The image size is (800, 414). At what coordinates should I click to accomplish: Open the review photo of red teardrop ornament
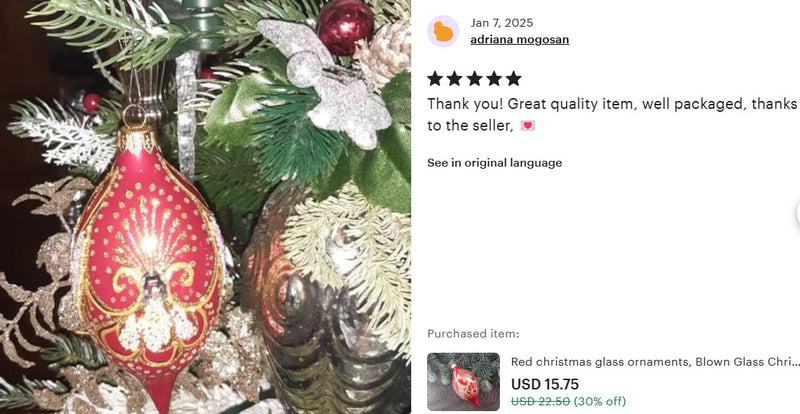(205, 207)
